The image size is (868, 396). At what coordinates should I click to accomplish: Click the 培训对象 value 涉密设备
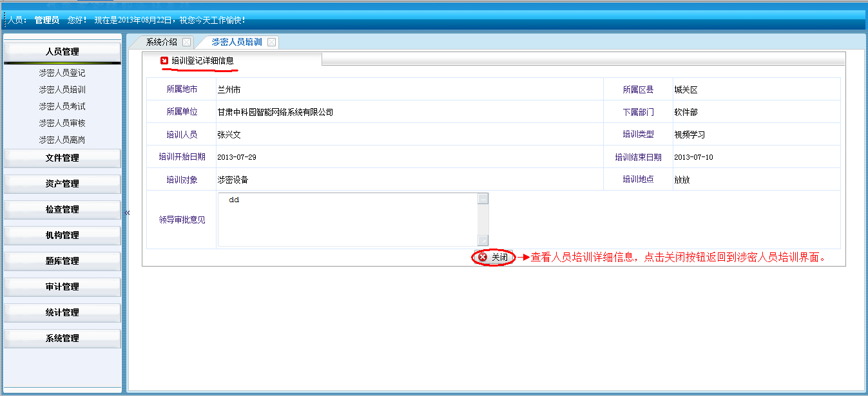click(233, 180)
